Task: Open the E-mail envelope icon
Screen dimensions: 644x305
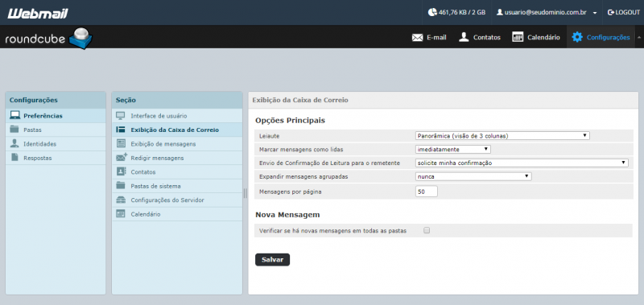Action: click(417, 37)
